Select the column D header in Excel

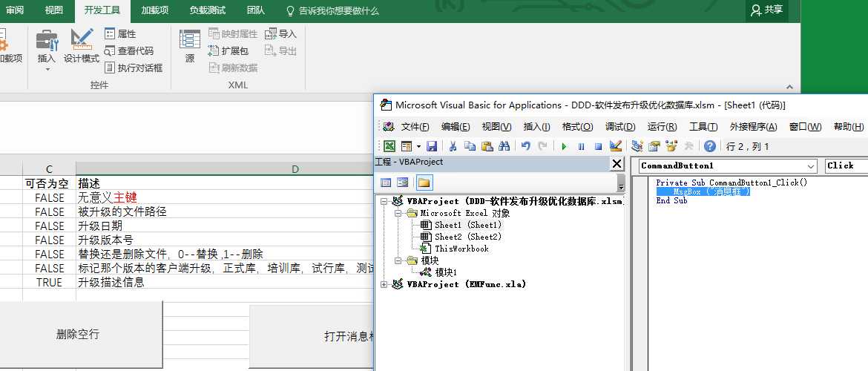(x=295, y=169)
